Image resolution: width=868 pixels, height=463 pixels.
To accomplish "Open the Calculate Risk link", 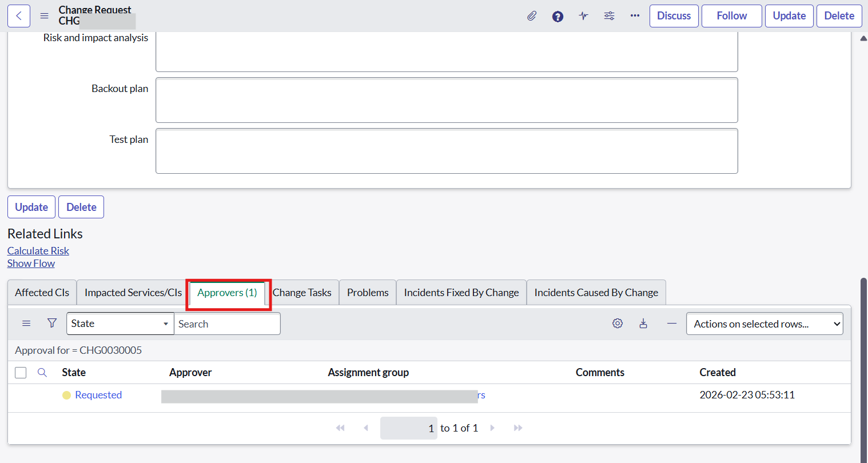I will point(38,251).
